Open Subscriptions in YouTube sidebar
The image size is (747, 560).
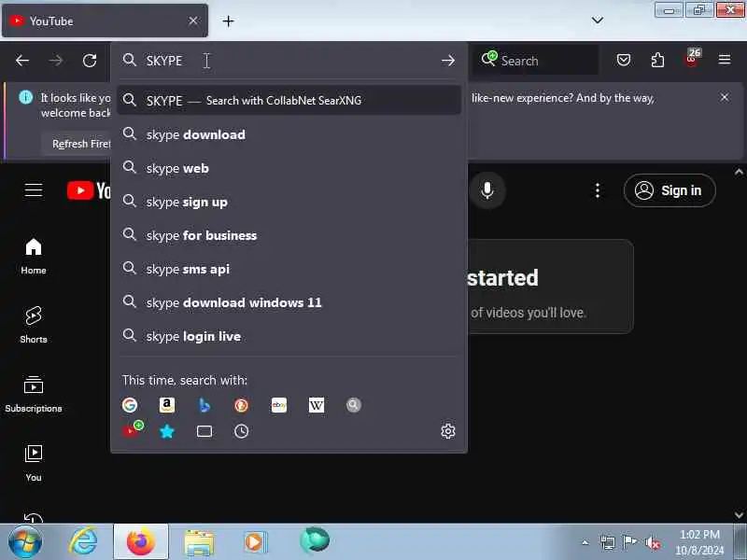(x=34, y=394)
